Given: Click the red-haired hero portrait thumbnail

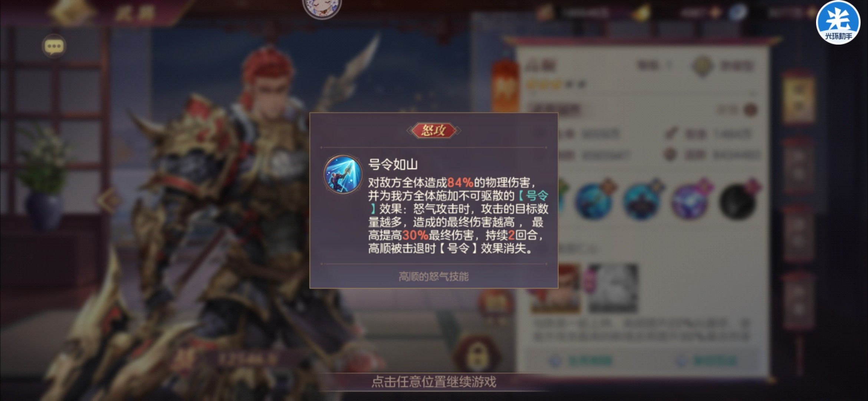Looking at the screenshot, I should coord(555,288).
